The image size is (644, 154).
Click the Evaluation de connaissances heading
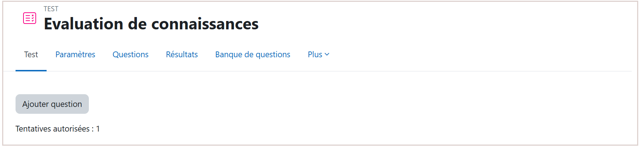pos(151,24)
